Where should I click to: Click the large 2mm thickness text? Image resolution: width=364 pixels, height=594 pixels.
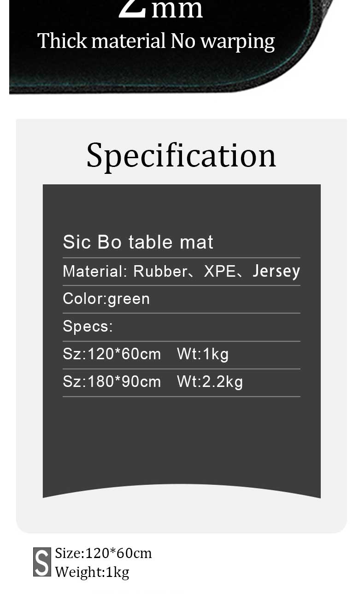tap(160, 9)
